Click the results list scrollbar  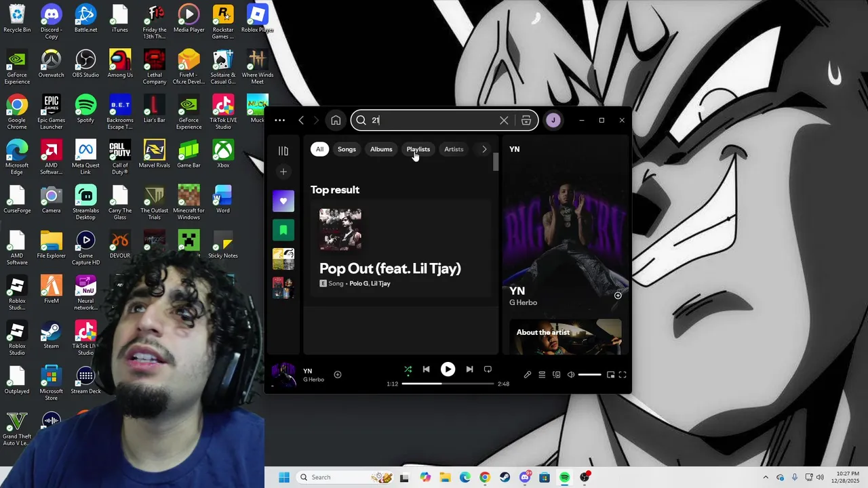(496, 162)
